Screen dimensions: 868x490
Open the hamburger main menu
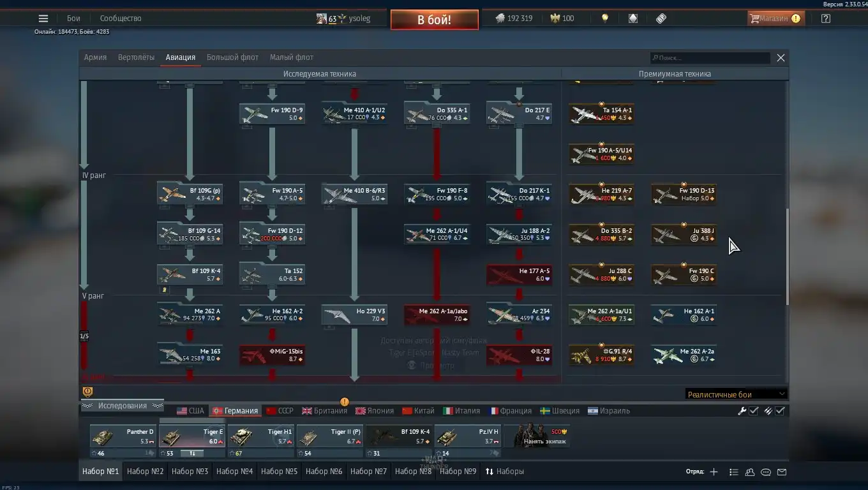(x=43, y=19)
